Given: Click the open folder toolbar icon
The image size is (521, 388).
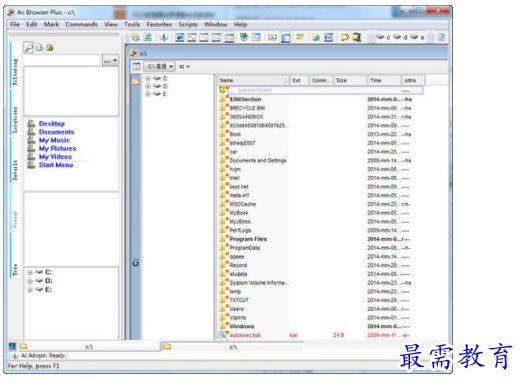Looking at the screenshot, I should click(x=344, y=37).
